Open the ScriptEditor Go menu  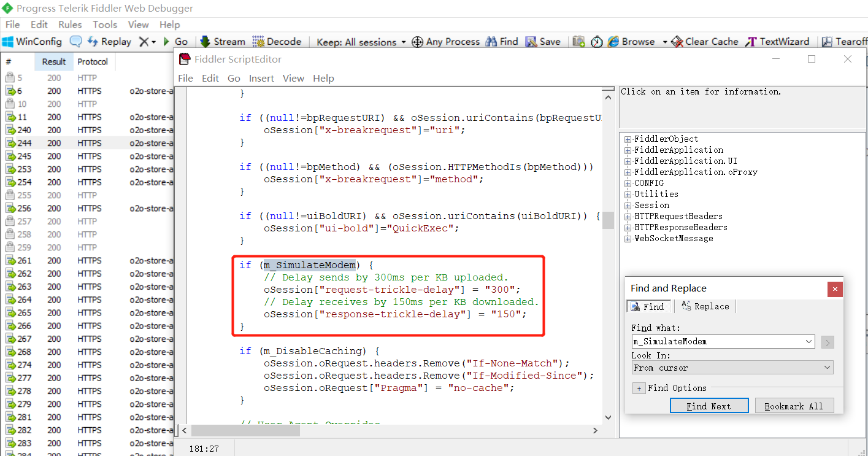click(234, 78)
